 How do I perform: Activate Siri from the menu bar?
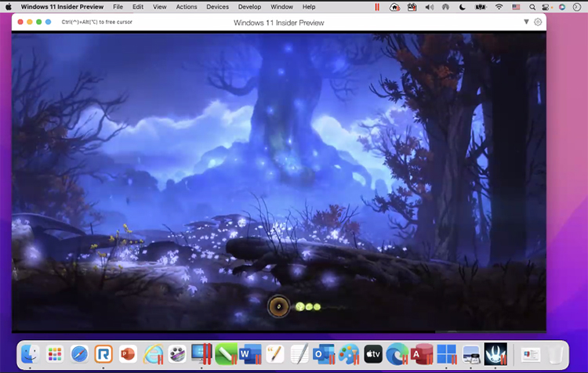click(562, 7)
